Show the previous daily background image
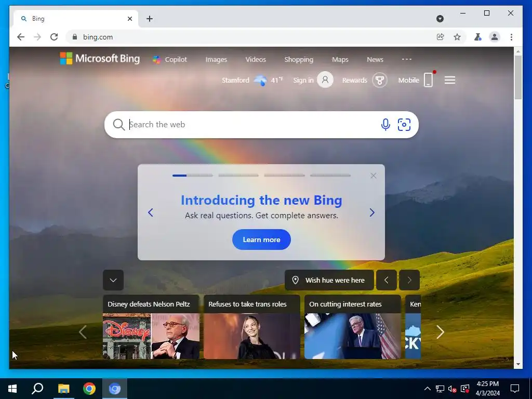This screenshot has height=399, width=532. [x=386, y=280]
